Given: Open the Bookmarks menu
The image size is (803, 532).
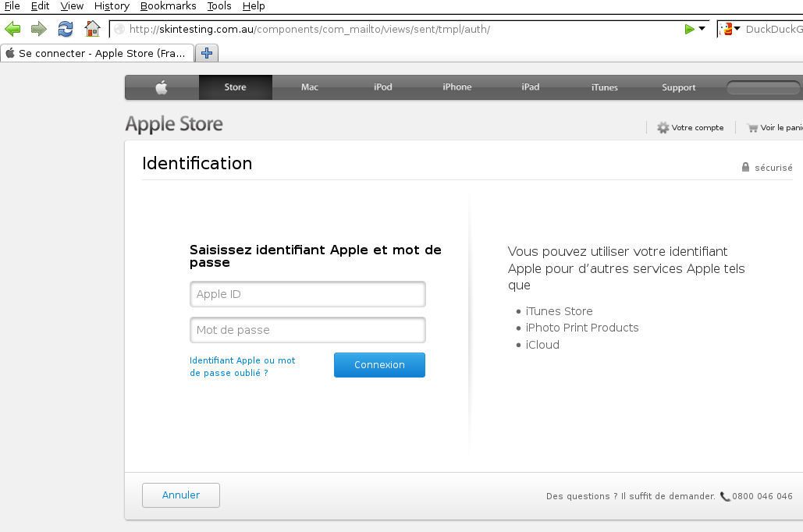Looking at the screenshot, I should [x=168, y=6].
